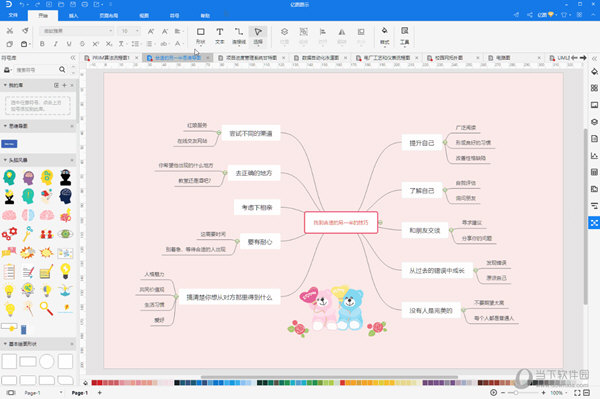
Task: Click the search magnifier in symbol library
Action: (62, 70)
